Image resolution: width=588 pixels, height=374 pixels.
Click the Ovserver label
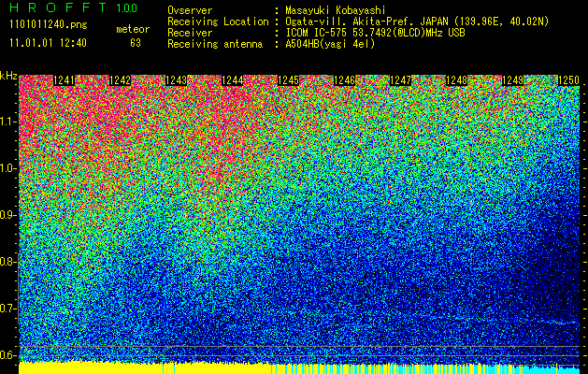click(x=190, y=10)
